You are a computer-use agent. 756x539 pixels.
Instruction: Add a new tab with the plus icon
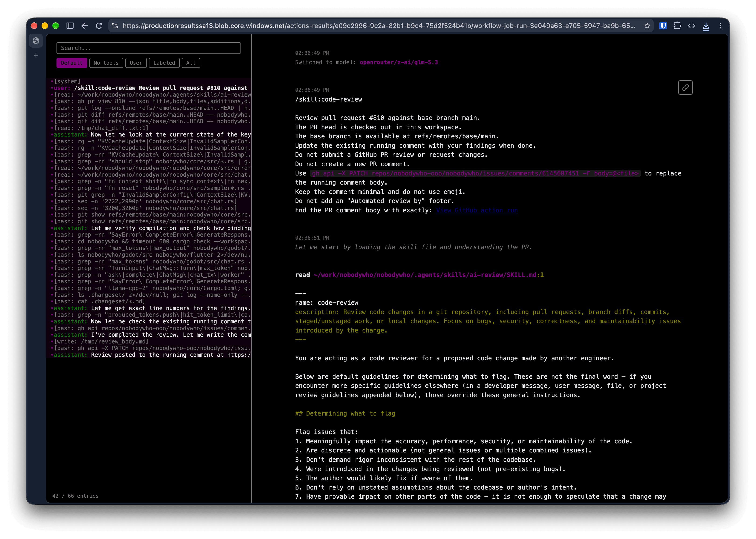pyautogui.click(x=36, y=56)
